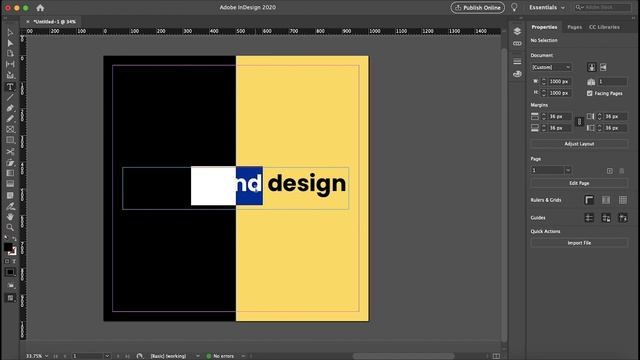Select the Direct Selection tool

(10, 43)
